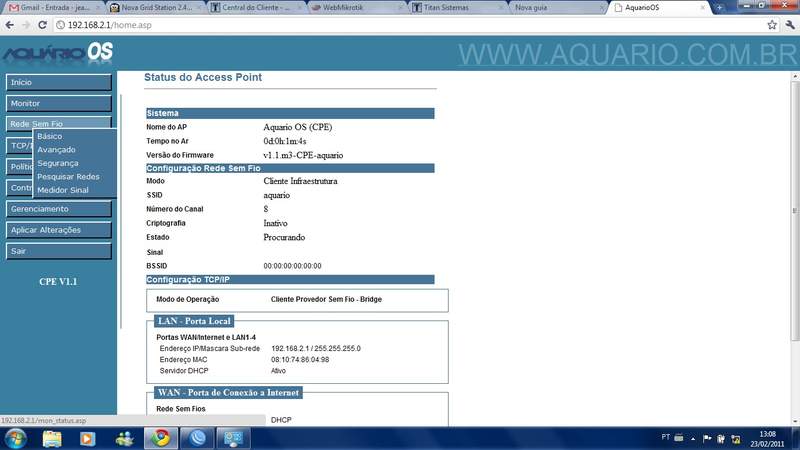
Task: Open Início menu button
Action: pos(59,82)
